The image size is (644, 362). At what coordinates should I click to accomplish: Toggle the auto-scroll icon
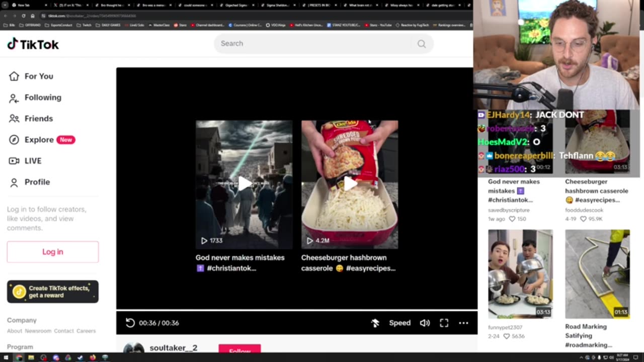point(375,323)
